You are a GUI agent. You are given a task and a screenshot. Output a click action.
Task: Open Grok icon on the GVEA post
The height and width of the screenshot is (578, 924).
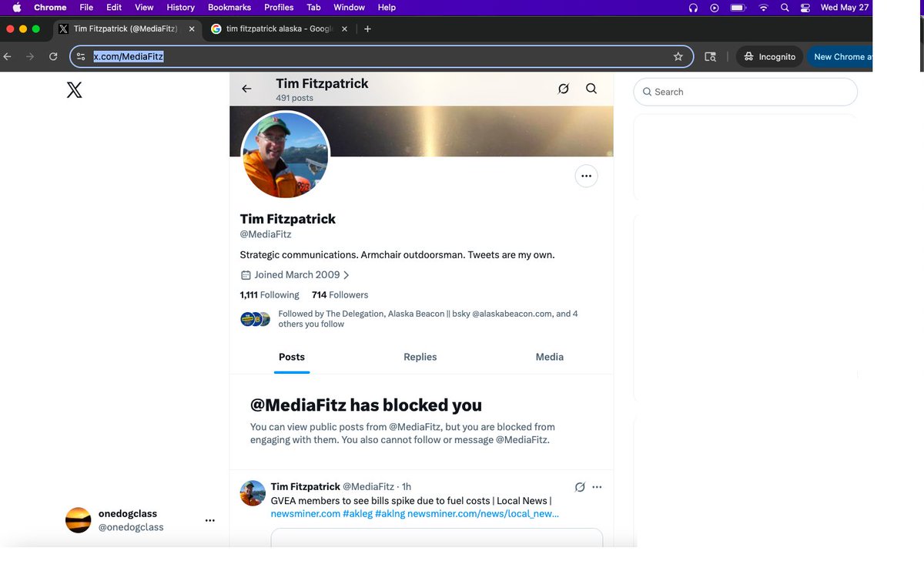pyautogui.click(x=580, y=487)
